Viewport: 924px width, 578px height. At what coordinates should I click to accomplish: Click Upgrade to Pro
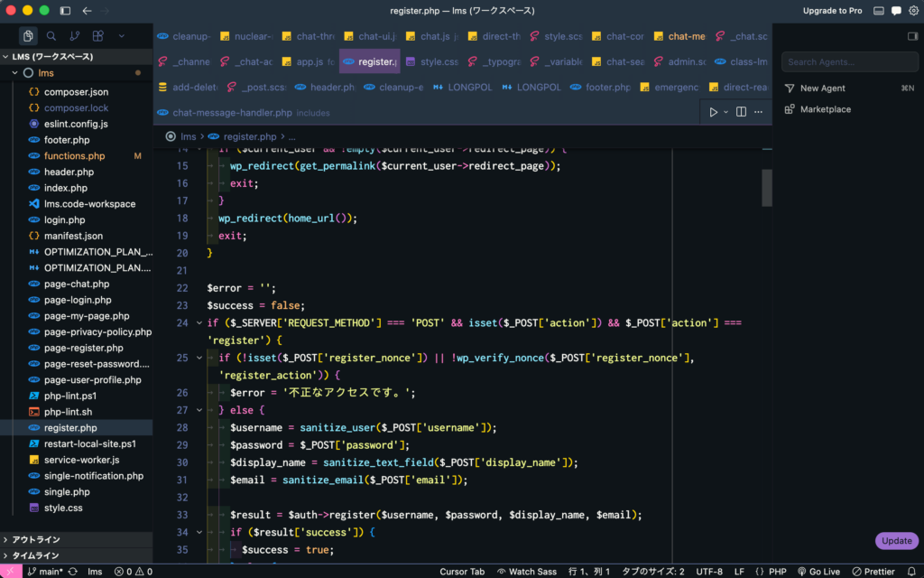point(832,11)
